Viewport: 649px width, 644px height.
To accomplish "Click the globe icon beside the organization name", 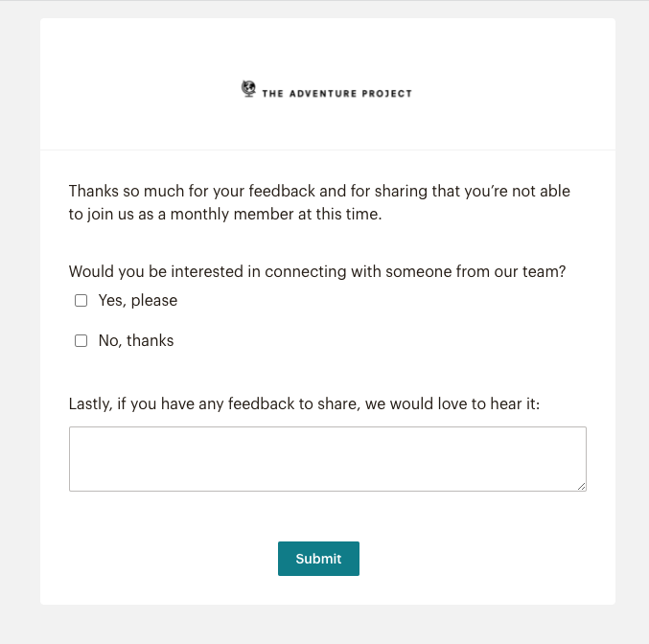I will 248,88.
